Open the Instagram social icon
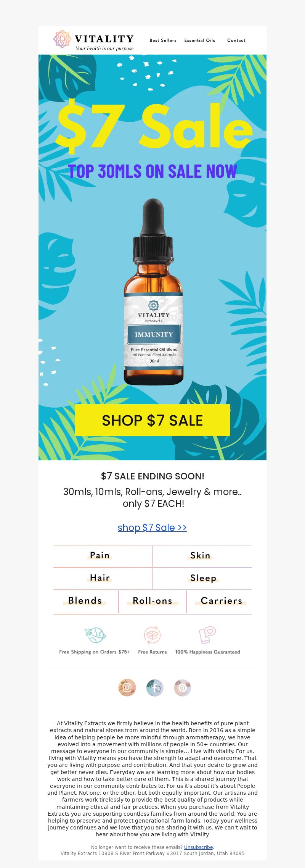305x868 pixels. [x=127, y=687]
